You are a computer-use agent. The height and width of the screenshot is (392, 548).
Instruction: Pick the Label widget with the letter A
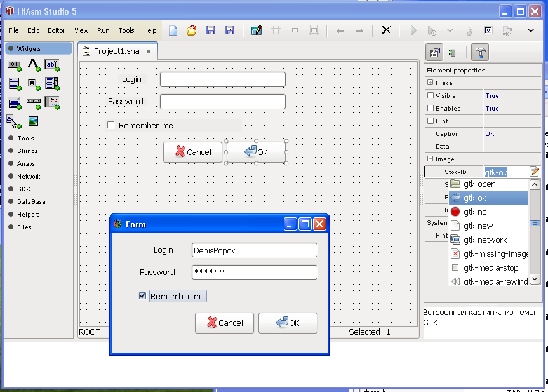[x=33, y=65]
